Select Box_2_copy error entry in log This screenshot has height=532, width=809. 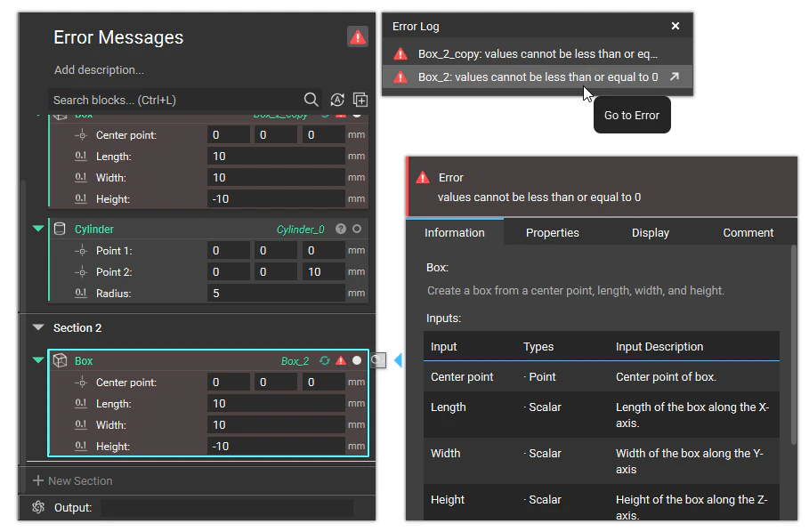pyautogui.click(x=537, y=54)
